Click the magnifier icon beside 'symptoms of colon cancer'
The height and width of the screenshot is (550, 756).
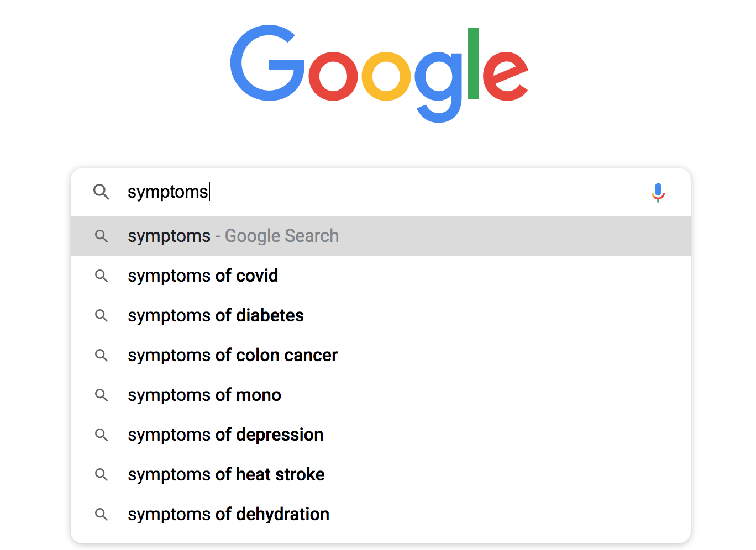click(x=102, y=356)
